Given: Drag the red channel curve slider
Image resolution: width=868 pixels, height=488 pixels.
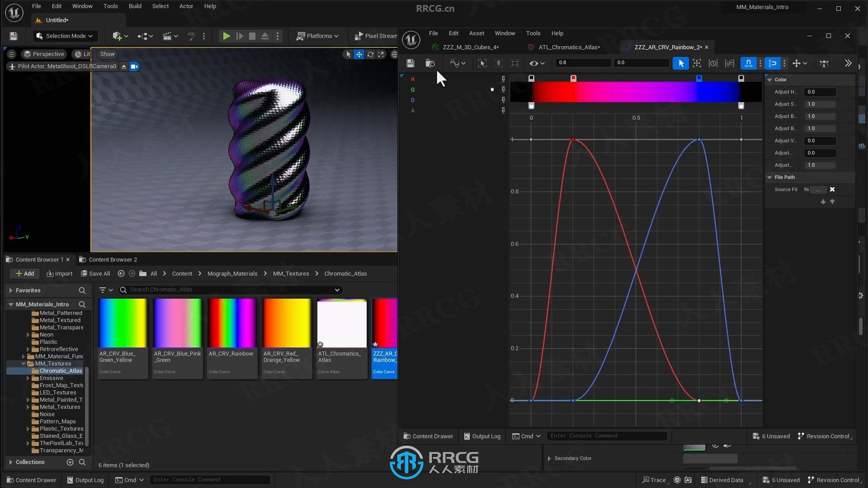Looking at the screenshot, I should [573, 78].
